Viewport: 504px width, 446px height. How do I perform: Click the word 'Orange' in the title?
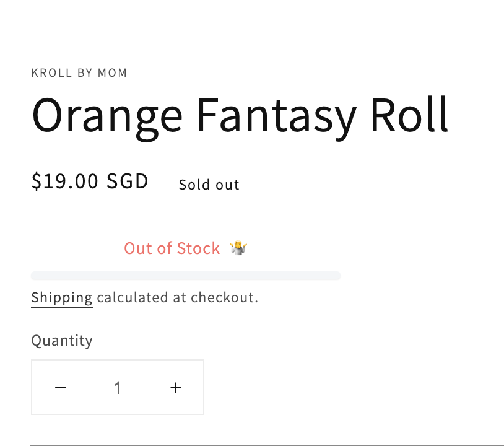coord(107,116)
